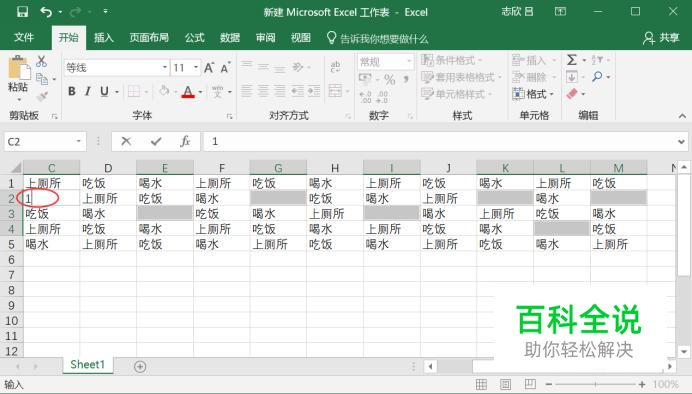The height and width of the screenshot is (394, 692).
Task: Add a new sheet with plus button
Action: (140, 366)
